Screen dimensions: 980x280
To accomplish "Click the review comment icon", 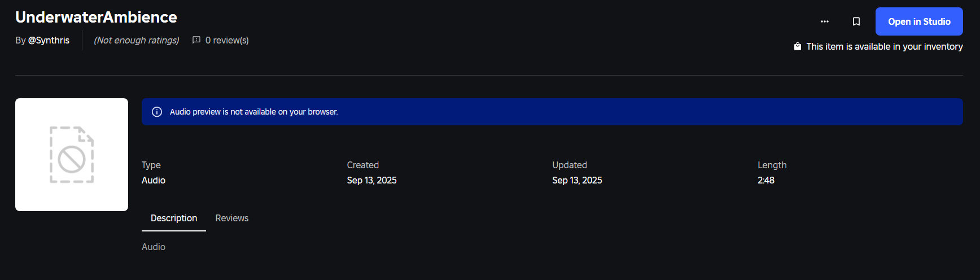I will click(x=196, y=40).
